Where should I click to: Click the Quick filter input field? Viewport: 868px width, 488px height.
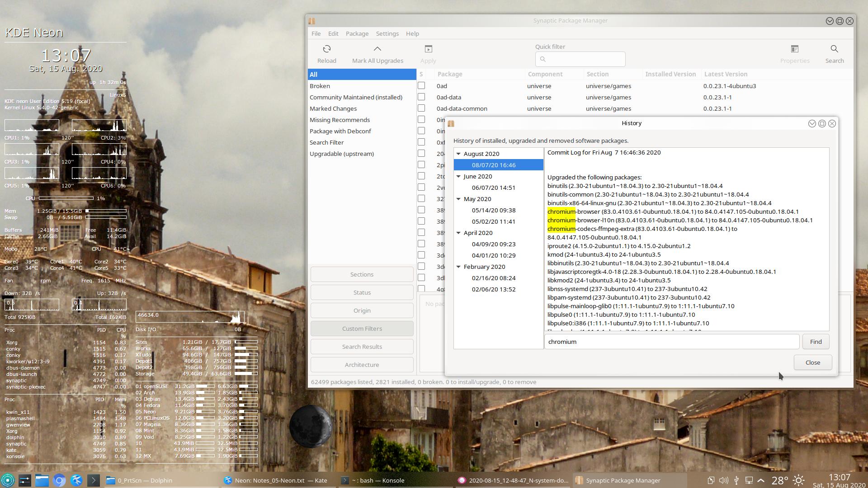580,59
